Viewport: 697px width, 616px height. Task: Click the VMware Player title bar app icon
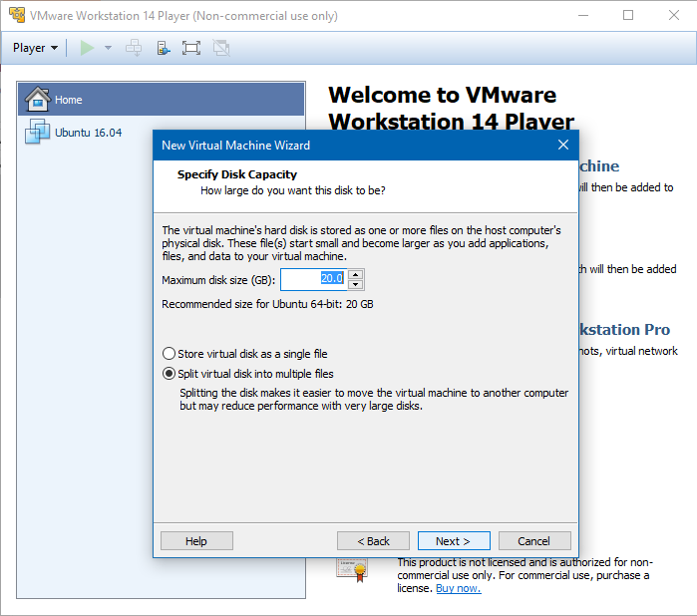coord(17,15)
